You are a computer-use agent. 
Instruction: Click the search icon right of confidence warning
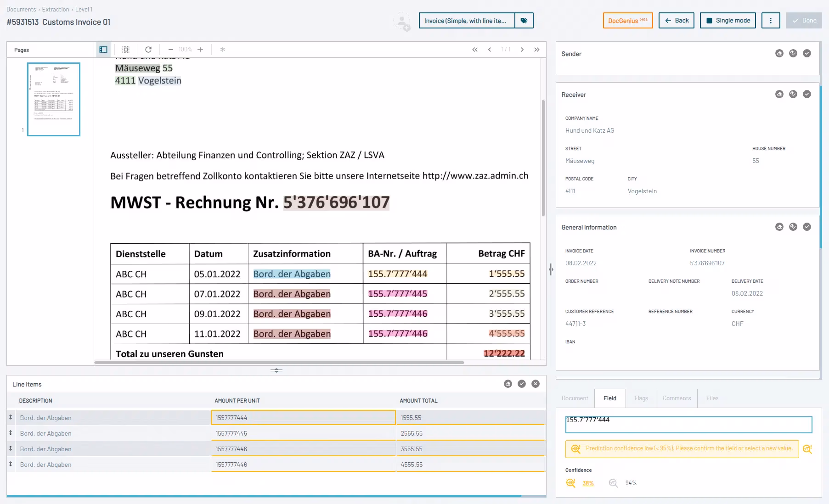pyautogui.click(x=807, y=449)
